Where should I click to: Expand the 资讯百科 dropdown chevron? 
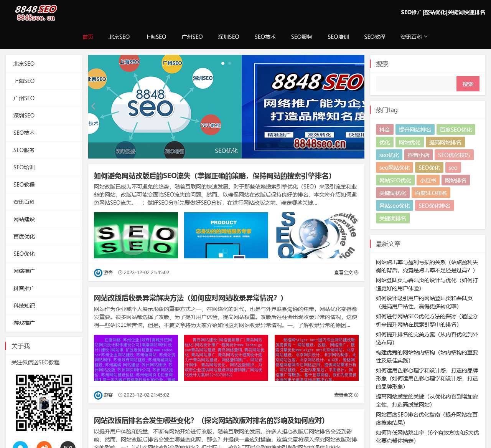click(426, 37)
